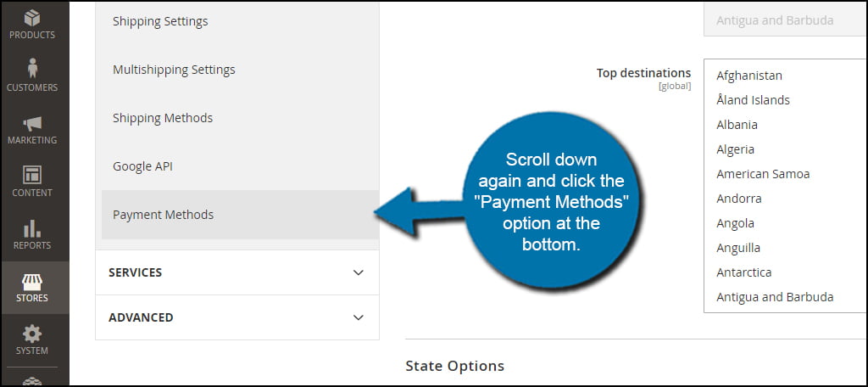The height and width of the screenshot is (387, 868).
Task: Open the Products sidebar icon
Action: [x=32, y=18]
